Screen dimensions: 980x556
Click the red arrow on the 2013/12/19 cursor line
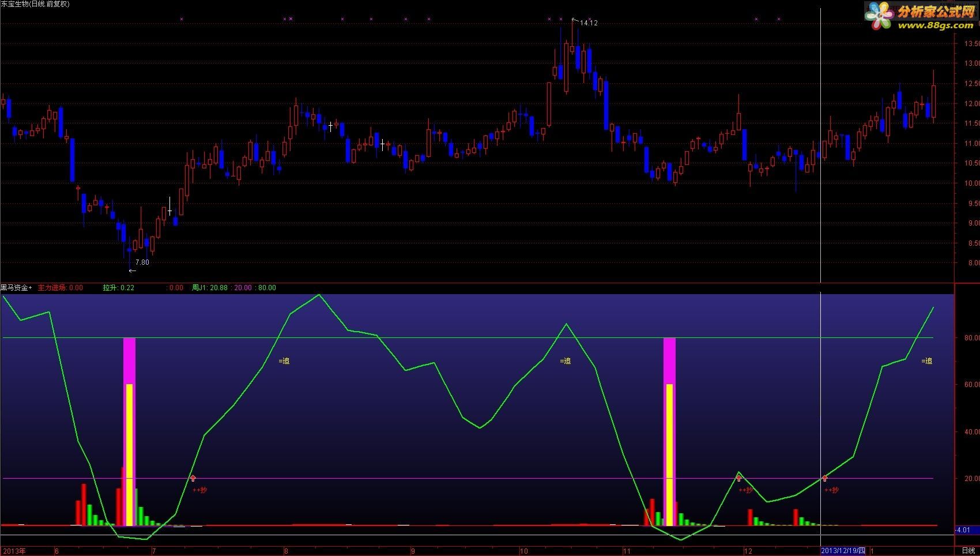click(825, 478)
